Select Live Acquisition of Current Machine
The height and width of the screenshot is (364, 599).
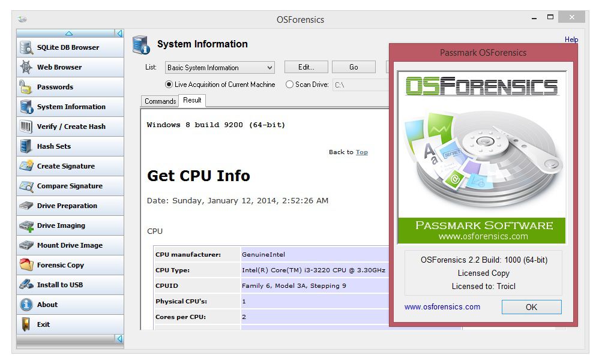[x=220, y=85]
